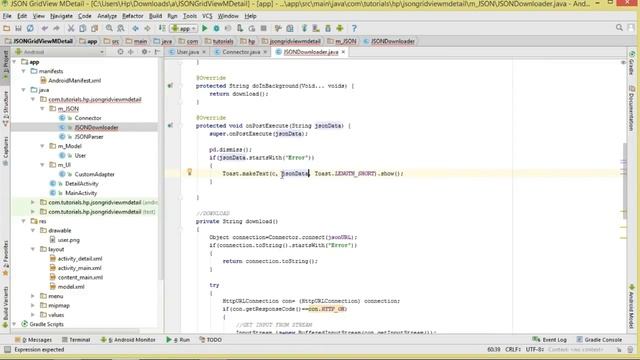Expand the menu resource folder
This screenshot has height=360, width=640.
(x=33, y=296)
